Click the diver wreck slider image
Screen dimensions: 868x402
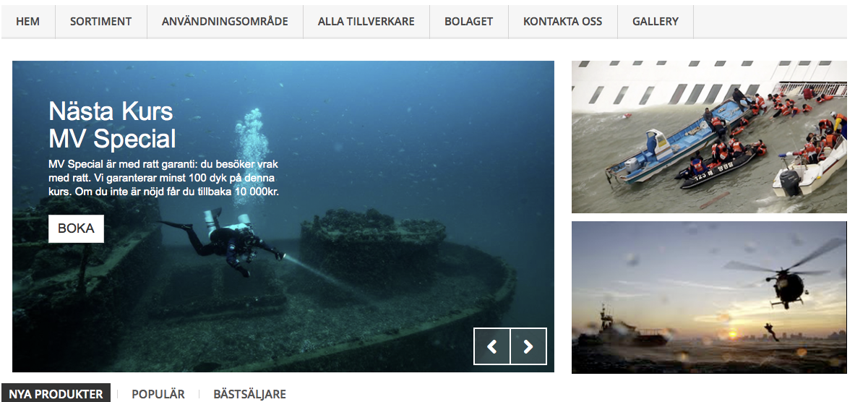[x=283, y=216]
